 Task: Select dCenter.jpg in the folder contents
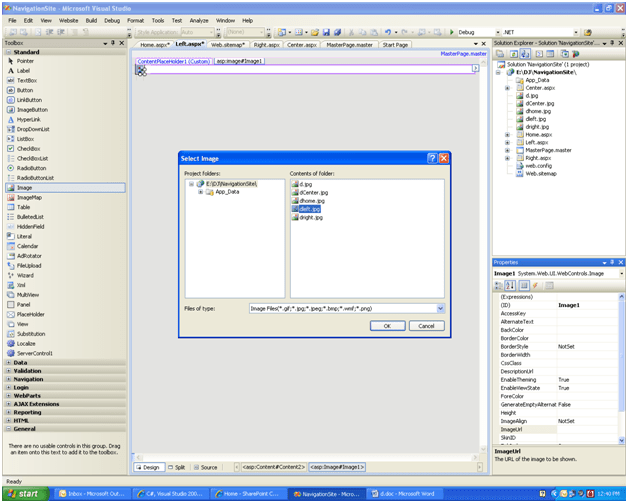313,193
